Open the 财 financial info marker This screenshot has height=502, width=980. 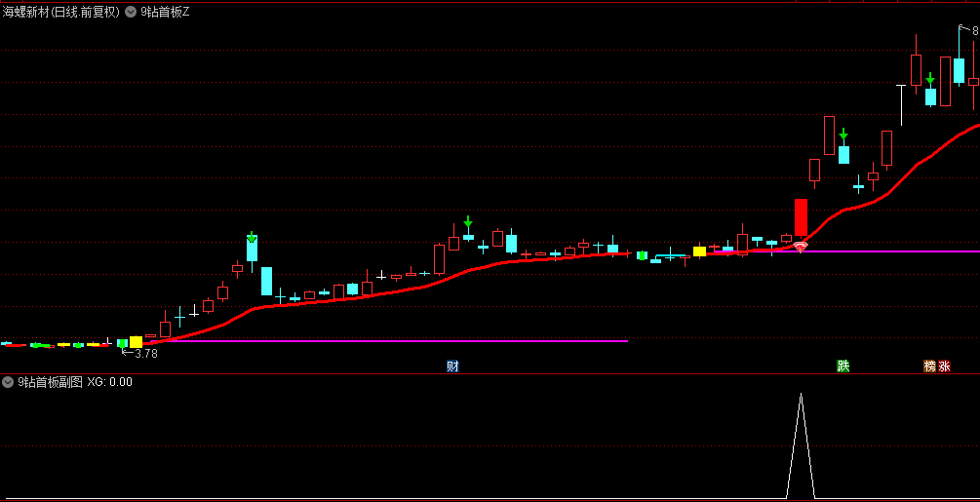pos(452,367)
